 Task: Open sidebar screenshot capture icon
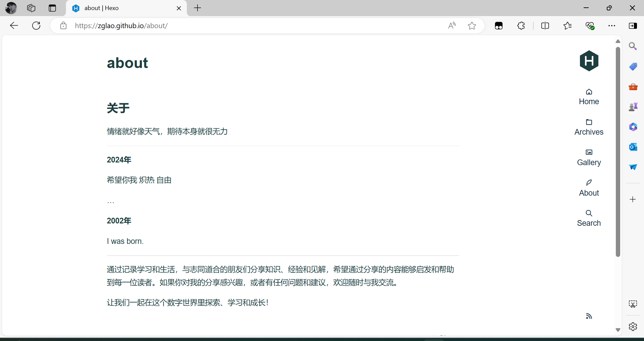pyautogui.click(x=633, y=304)
